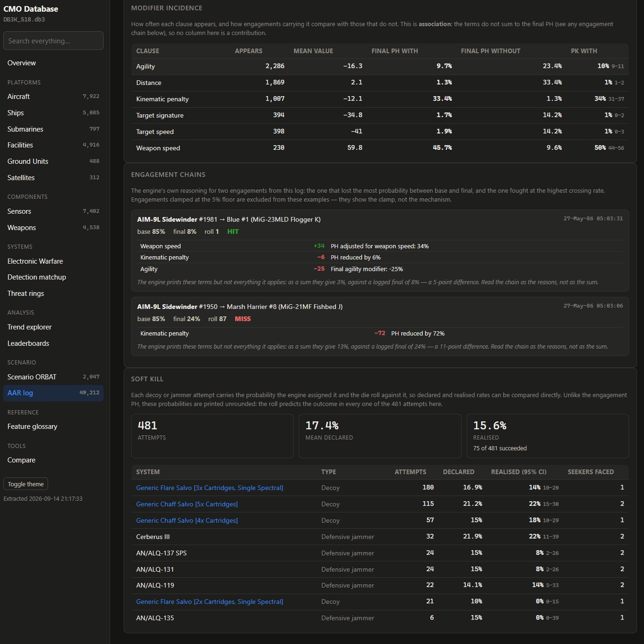Open the Satellites page
Image resolution: width=644 pixels, height=644 pixels.
(53, 178)
